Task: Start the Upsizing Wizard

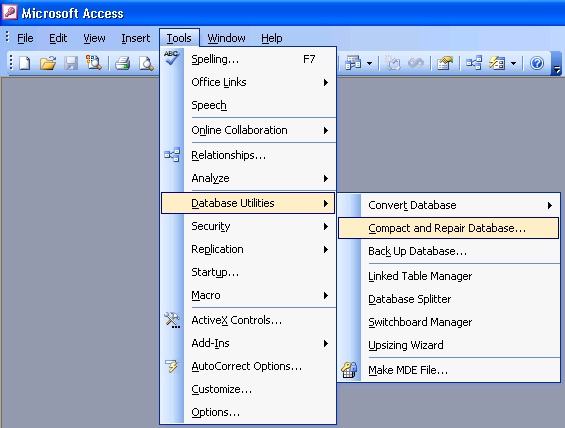Action: click(x=449, y=345)
